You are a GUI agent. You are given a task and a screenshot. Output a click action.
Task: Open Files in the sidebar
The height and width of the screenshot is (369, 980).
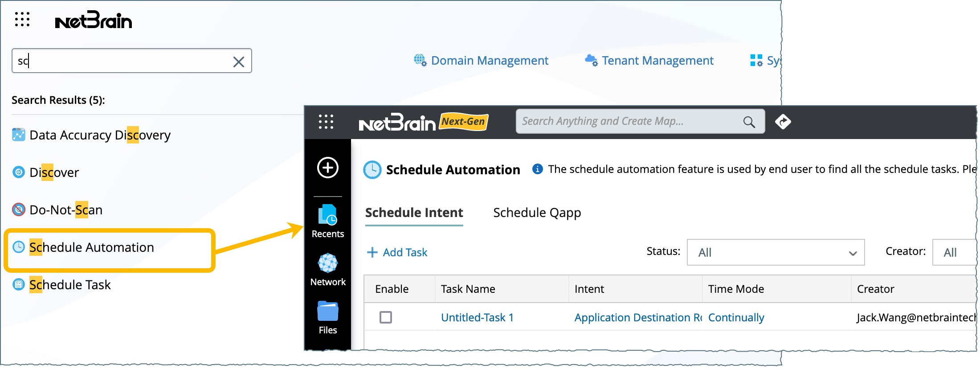coord(328,318)
